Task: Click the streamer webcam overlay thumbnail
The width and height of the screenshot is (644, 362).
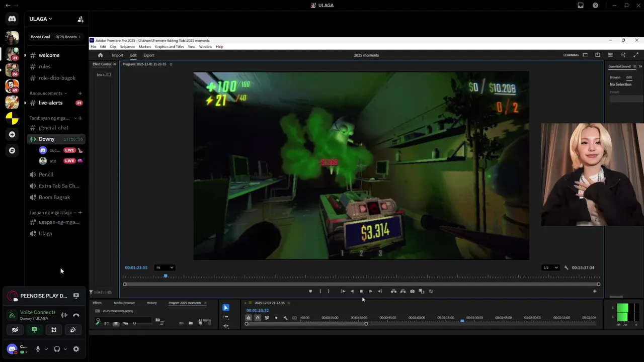Action: click(x=593, y=174)
